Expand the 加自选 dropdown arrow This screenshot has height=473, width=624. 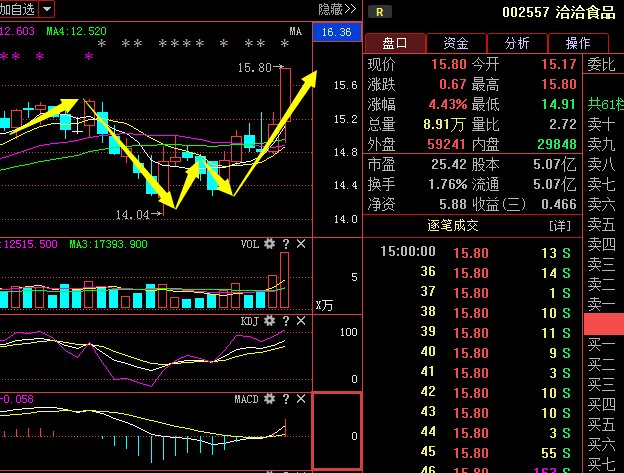click(47, 8)
